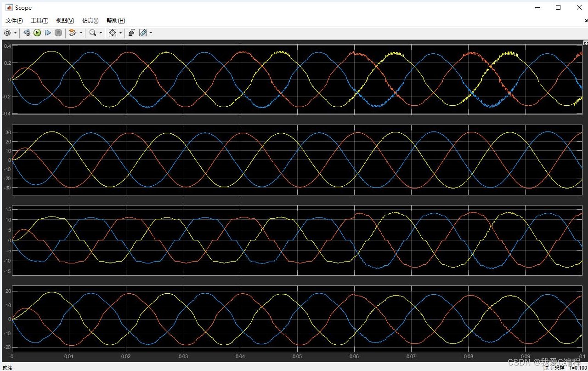Screen dimensions: 588x371
Task: Open the 视图(V) menu
Action: click(x=65, y=21)
